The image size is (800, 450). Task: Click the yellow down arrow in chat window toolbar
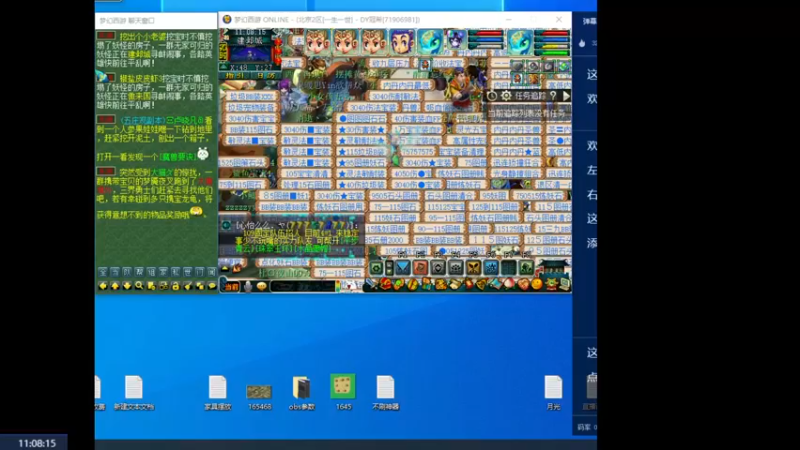tap(127, 286)
